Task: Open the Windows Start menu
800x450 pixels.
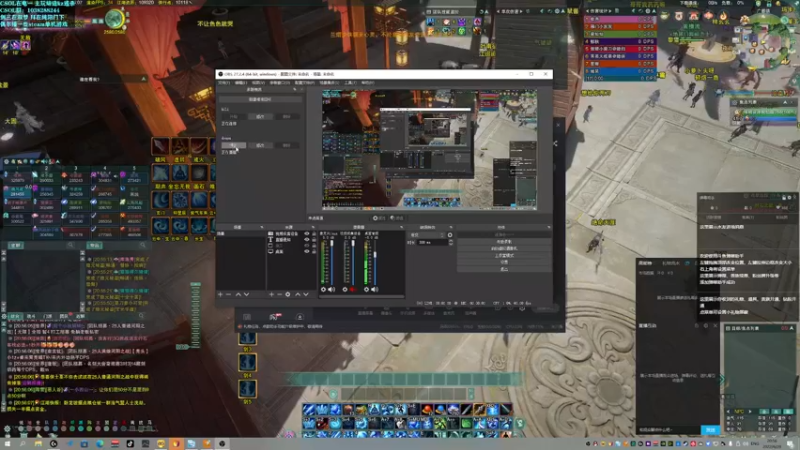Action: 7,443
